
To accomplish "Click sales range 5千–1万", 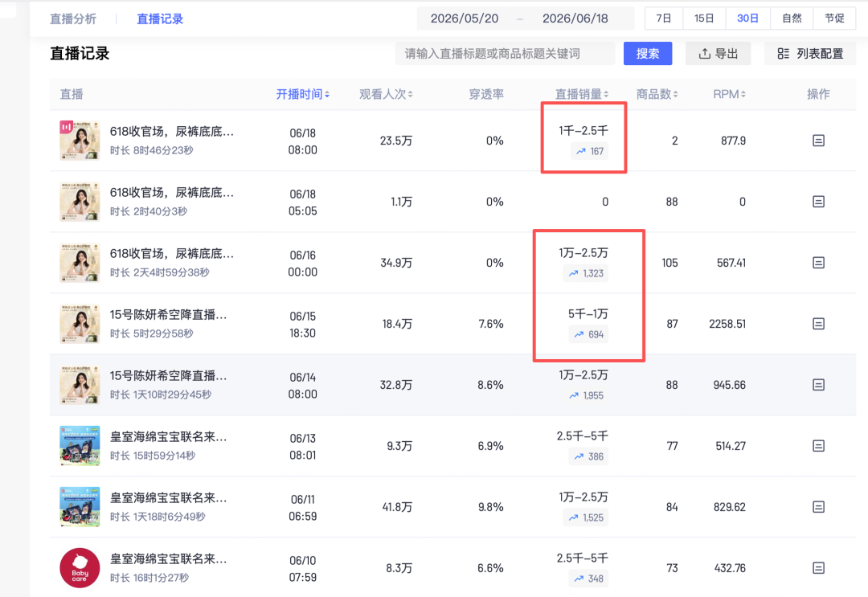I will point(588,314).
